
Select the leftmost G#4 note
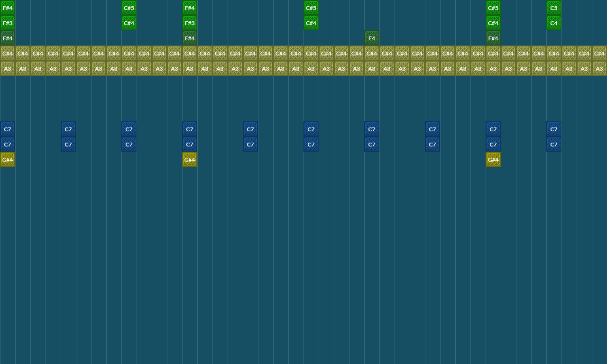(7, 159)
